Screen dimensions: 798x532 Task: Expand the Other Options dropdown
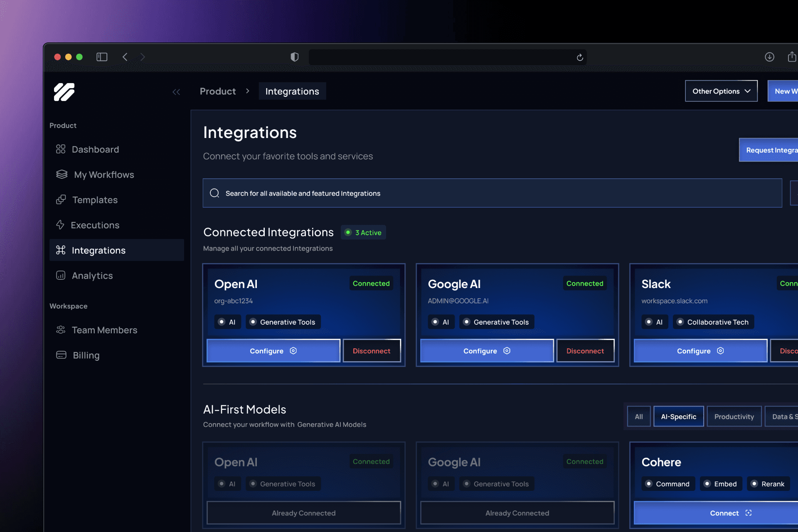(721, 91)
